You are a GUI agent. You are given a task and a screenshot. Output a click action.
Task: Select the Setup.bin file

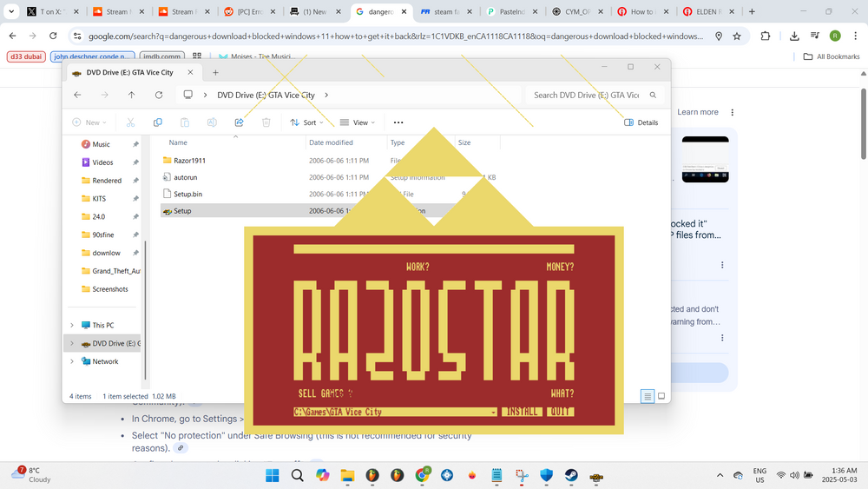pos(187,194)
